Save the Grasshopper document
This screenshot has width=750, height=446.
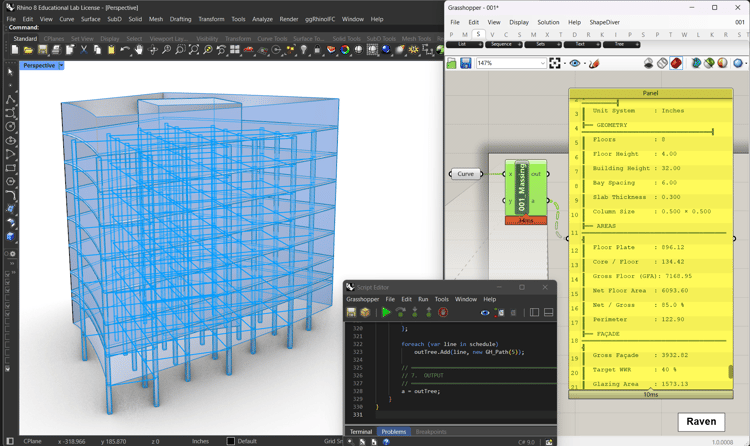click(465, 63)
